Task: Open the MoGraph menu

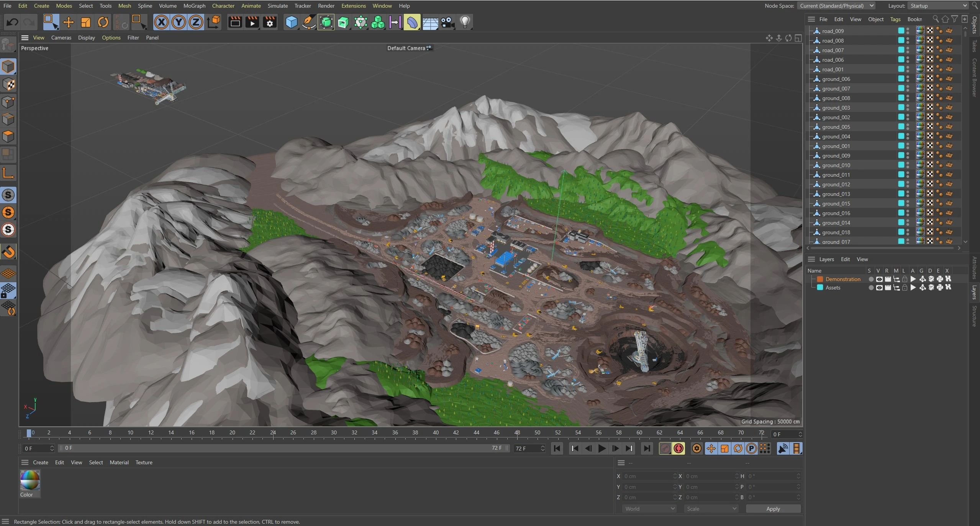Action: coord(194,6)
